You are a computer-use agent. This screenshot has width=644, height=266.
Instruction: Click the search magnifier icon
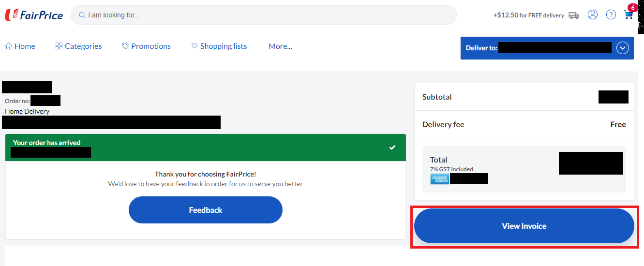82,15
